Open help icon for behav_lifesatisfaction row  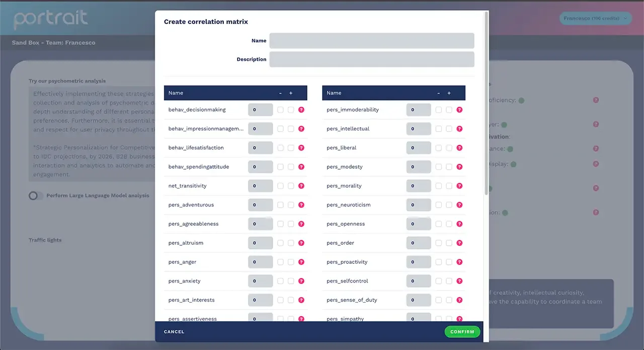[x=301, y=148]
